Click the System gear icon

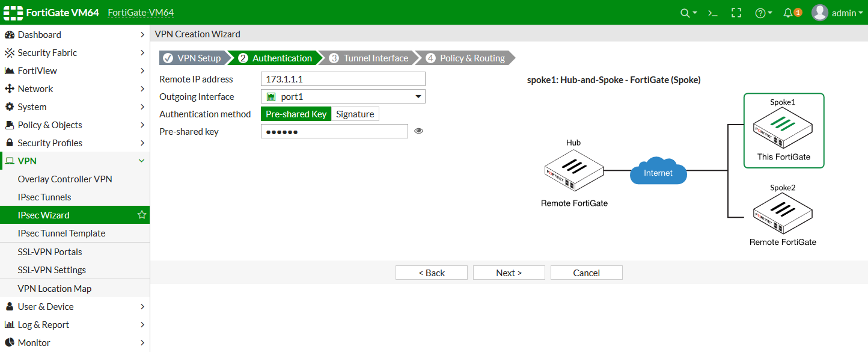[x=9, y=107]
